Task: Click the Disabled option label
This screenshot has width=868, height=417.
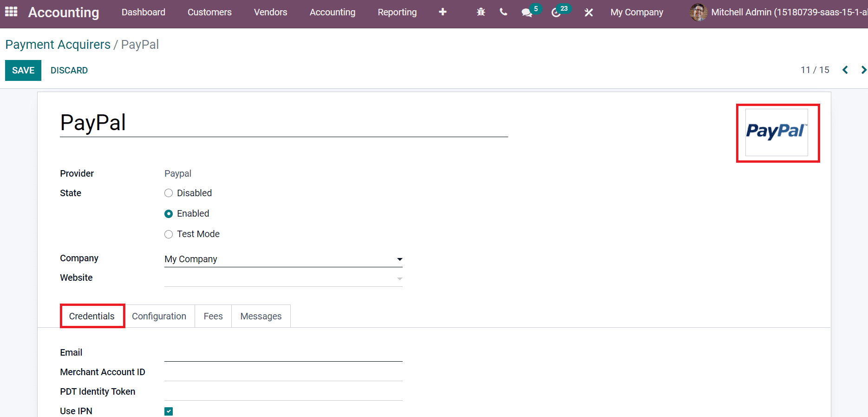Action: tap(195, 193)
